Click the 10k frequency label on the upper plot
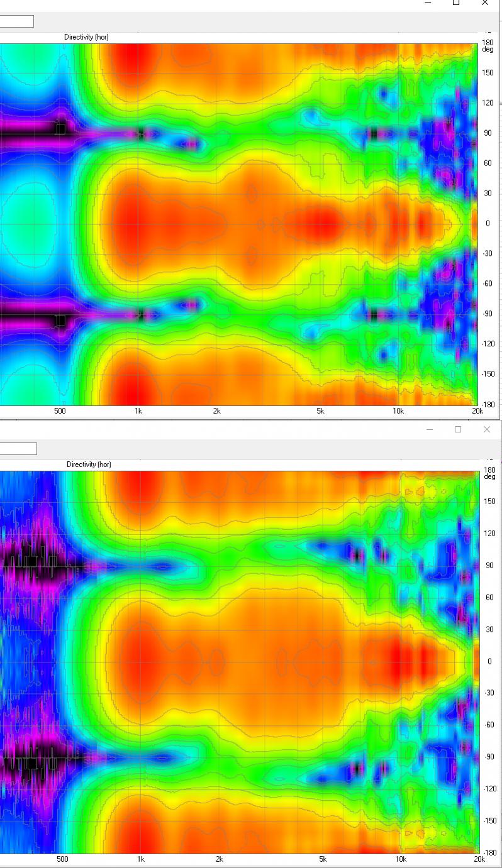502x868 pixels. click(x=398, y=411)
